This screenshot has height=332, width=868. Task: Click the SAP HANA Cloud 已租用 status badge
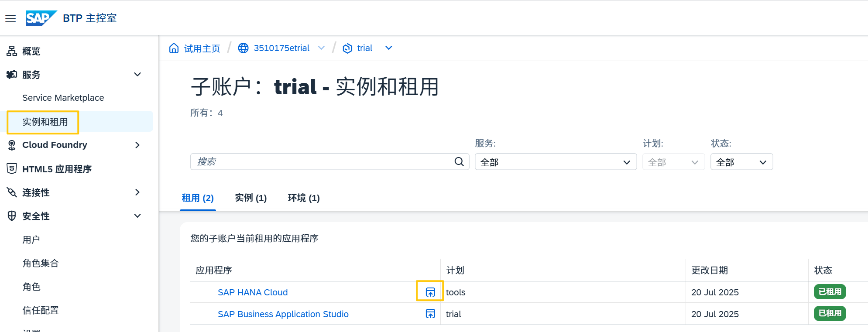pyautogui.click(x=830, y=291)
